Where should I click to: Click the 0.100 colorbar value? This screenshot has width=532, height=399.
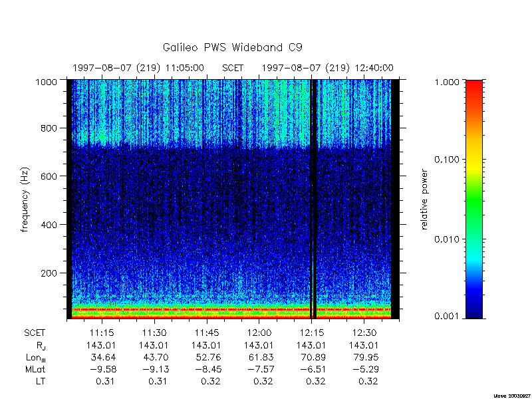pyautogui.click(x=447, y=160)
